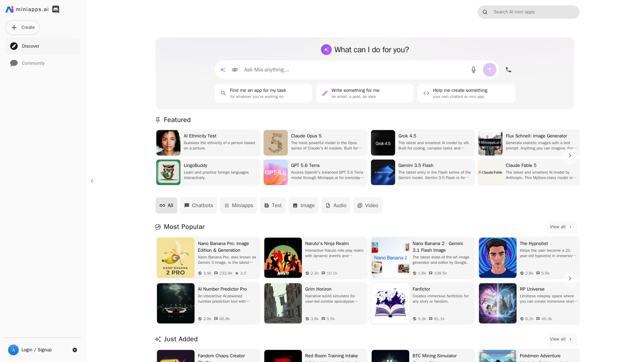644x362 pixels.
Task: Collapse the left sidebar with the chevron
Action: pos(92,181)
